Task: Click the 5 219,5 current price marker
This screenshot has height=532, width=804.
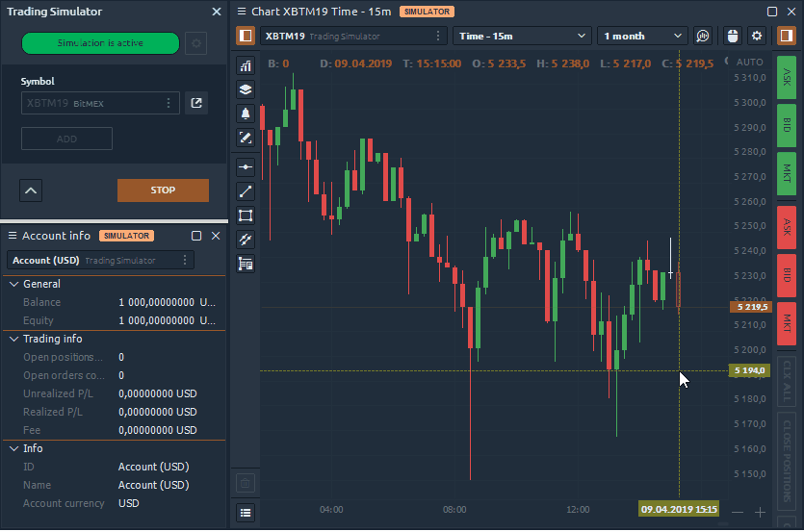Action: tap(751, 307)
